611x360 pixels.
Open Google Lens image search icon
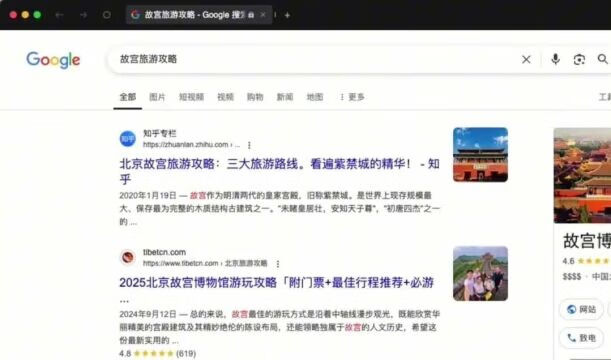[x=579, y=60]
